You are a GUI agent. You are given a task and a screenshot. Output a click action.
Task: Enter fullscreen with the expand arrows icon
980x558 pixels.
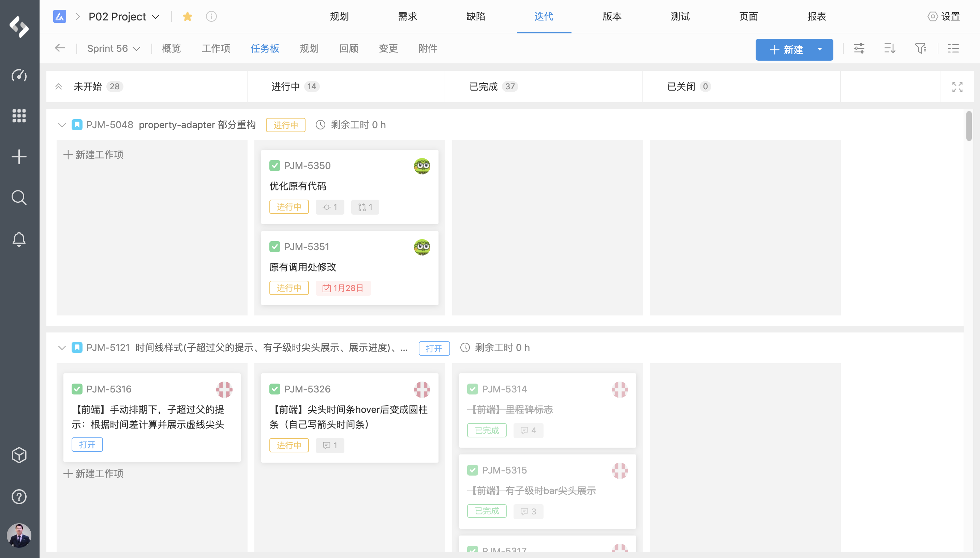(957, 87)
